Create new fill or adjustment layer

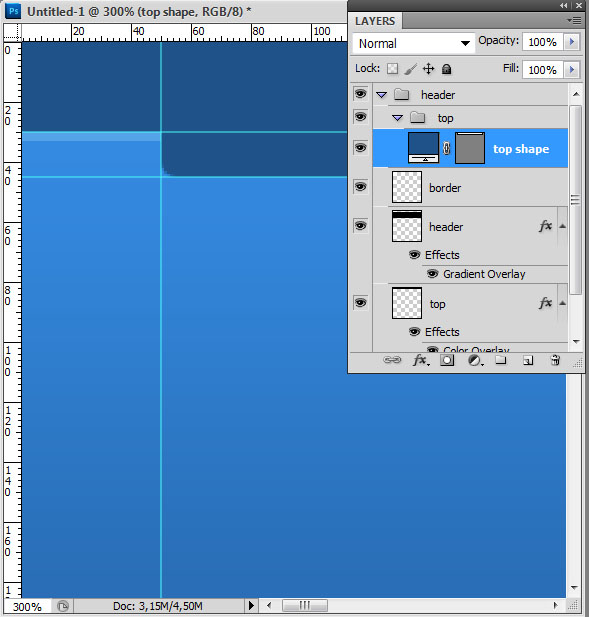point(475,360)
